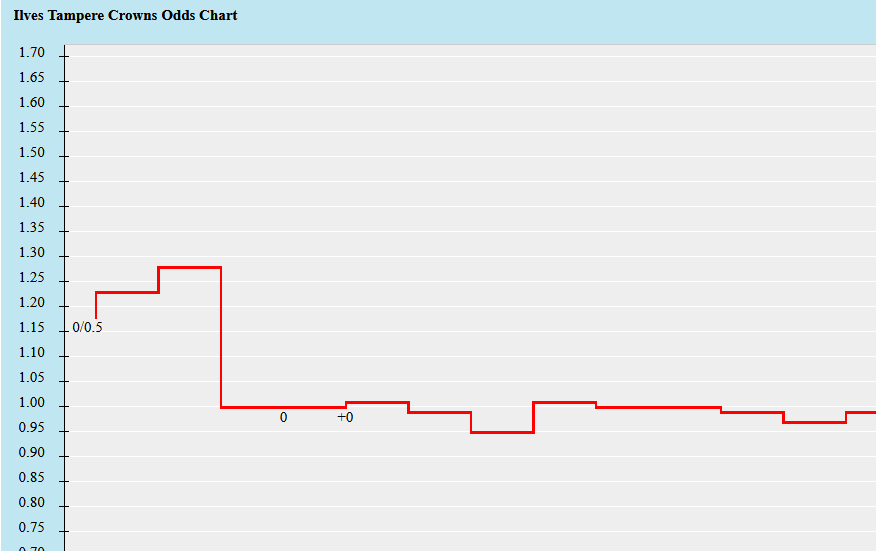
Task: Click the 0.75 y-axis label
Action: (31, 528)
